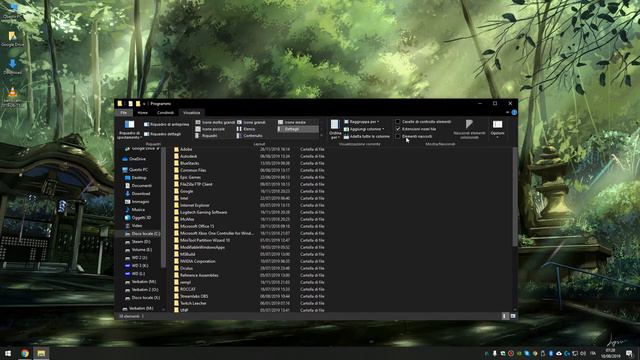The image size is (640, 360).
Task: Toggle Riquadro di anteprima preview pane
Action: tap(167, 124)
